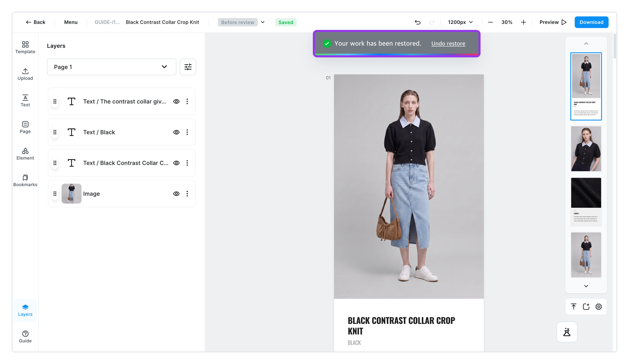Select the Image layer row thumbnail
The height and width of the screenshot is (364, 629).
[71, 194]
